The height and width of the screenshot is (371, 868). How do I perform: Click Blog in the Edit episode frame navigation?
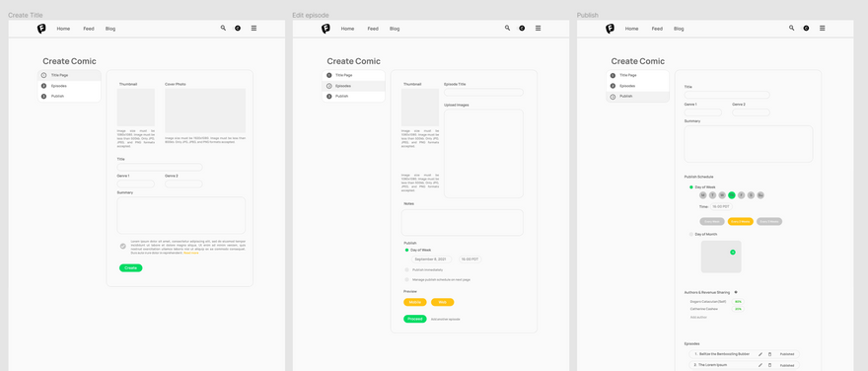click(x=395, y=29)
